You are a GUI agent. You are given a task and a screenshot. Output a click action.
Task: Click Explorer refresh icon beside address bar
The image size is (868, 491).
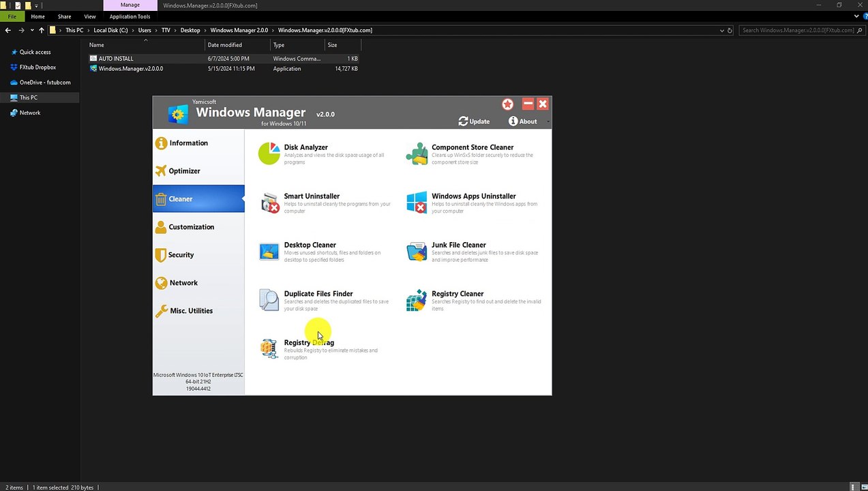730,30
